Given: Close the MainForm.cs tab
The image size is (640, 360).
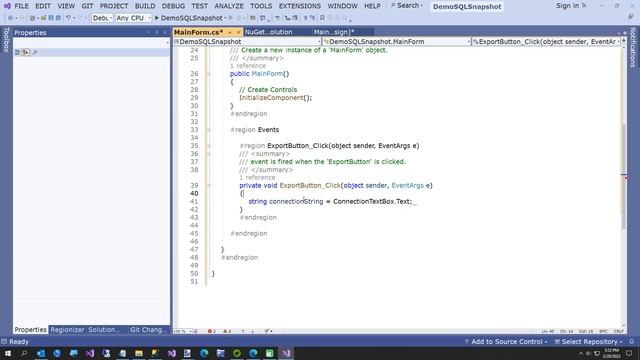Looking at the screenshot, I should click(238, 32).
